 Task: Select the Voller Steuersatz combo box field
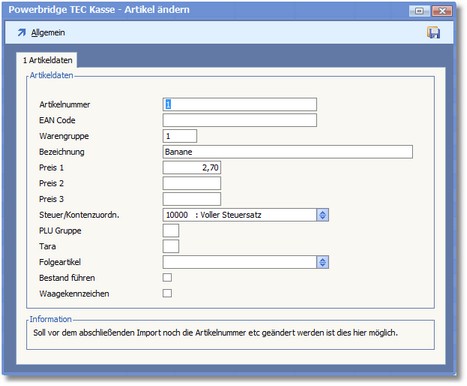[x=240, y=215]
